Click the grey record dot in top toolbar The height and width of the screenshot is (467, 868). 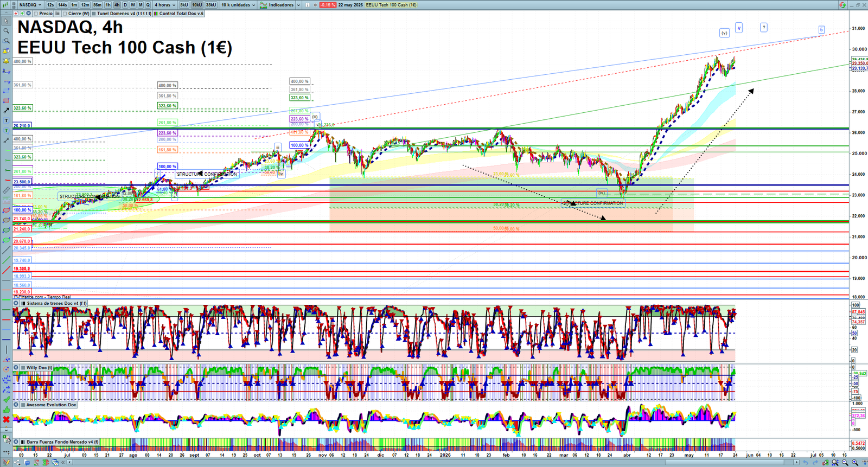coord(315,5)
